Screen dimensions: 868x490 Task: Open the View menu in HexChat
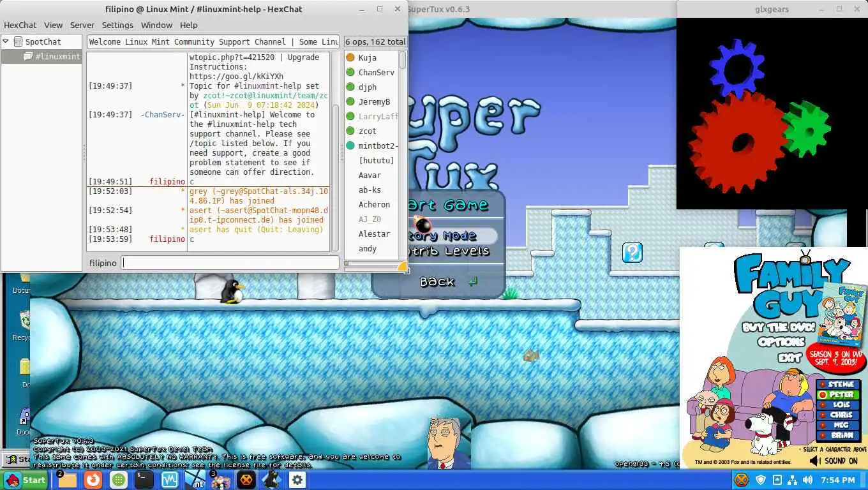[53, 25]
